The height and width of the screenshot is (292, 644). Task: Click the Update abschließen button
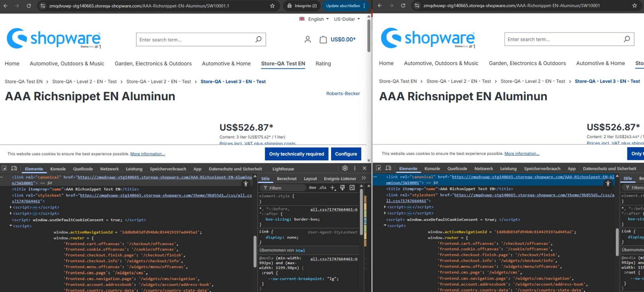coord(343,6)
